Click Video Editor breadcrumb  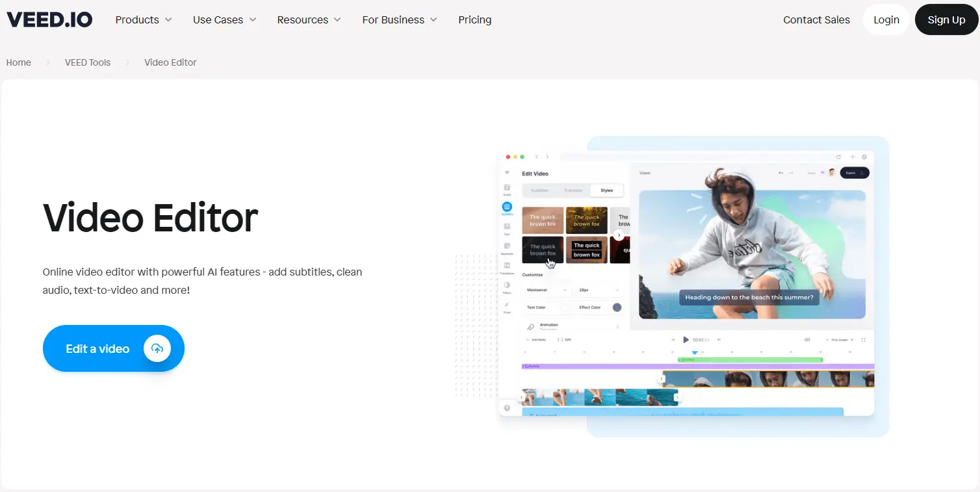click(x=170, y=62)
